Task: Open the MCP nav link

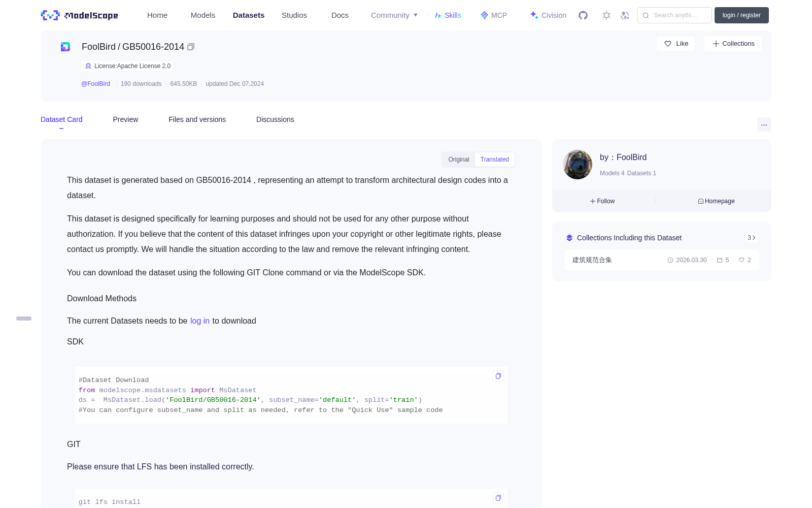Action: pyautogui.click(x=494, y=15)
